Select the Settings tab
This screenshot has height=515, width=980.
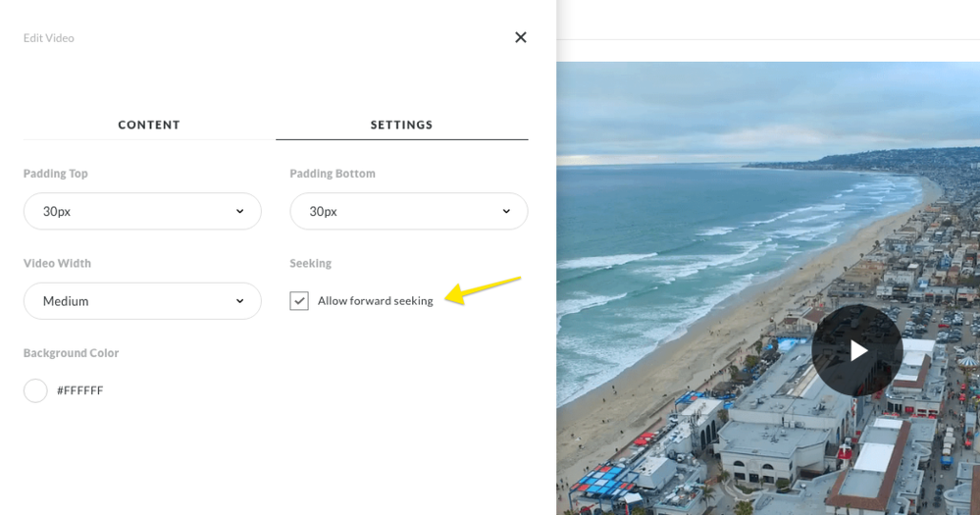(401, 125)
